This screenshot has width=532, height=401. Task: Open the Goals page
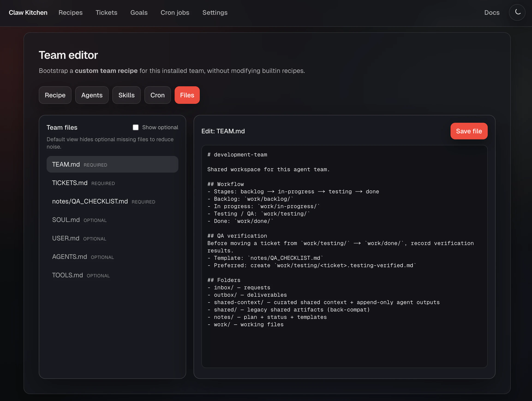click(x=139, y=12)
